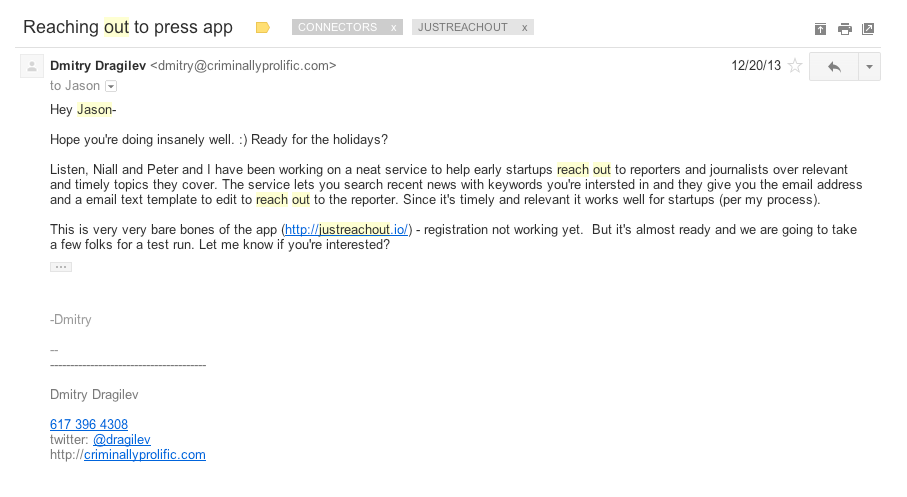Screen dimensions: 907x497
Task: Click the phone number 617 396 4308
Action: (x=89, y=425)
